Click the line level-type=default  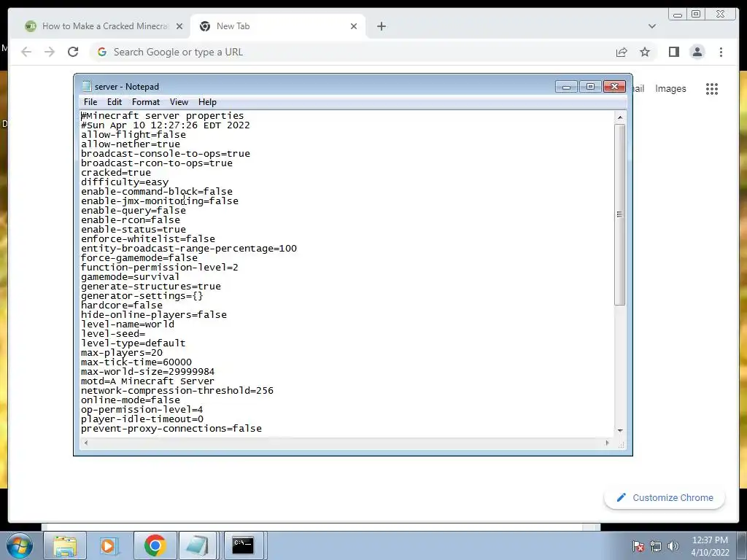coord(133,343)
